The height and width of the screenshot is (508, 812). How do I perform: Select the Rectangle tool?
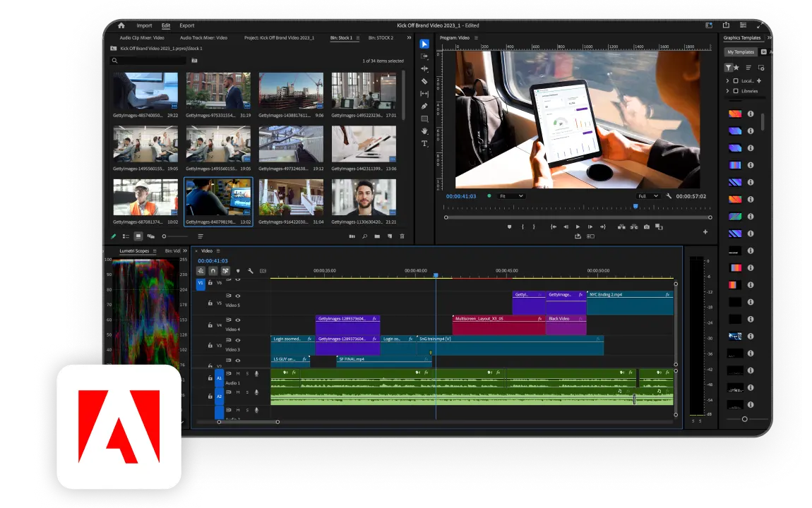[424, 119]
